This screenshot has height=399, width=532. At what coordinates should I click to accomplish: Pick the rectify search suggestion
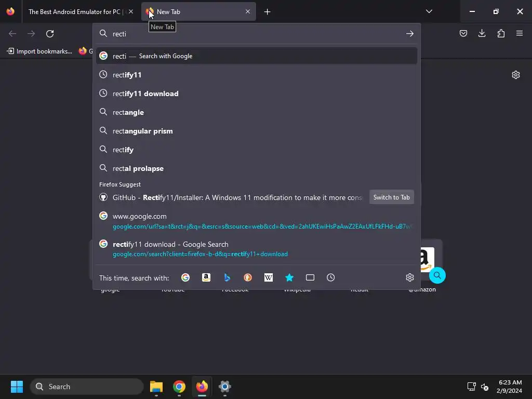tap(257, 149)
